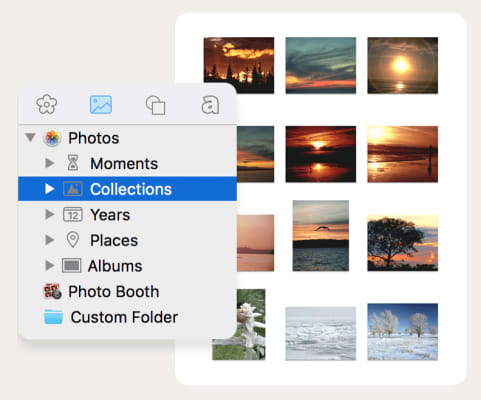This screenshot has width=481, height=400.
Task: Expand the Moments disclosure triangle
Action: click(50, 163)
